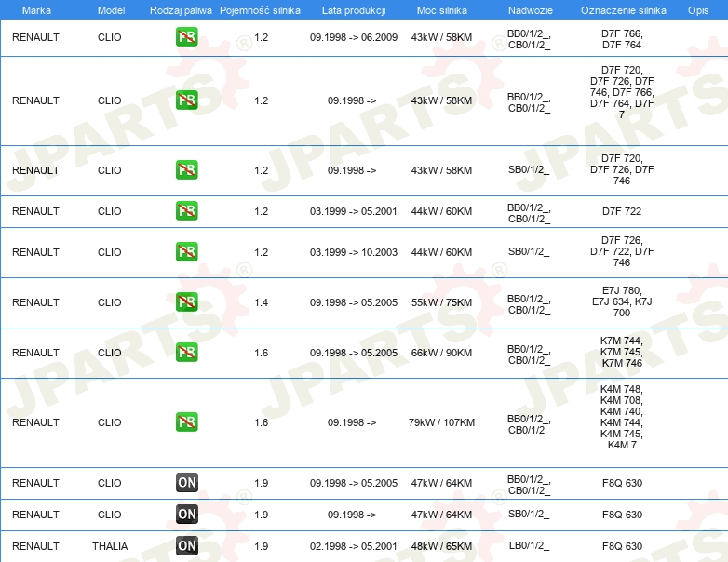Viewport: 728px width, 562px height.
Task: Select engine codes D7F 766, D7F 764
Action: pyautogui.click(x=622, y=39)
